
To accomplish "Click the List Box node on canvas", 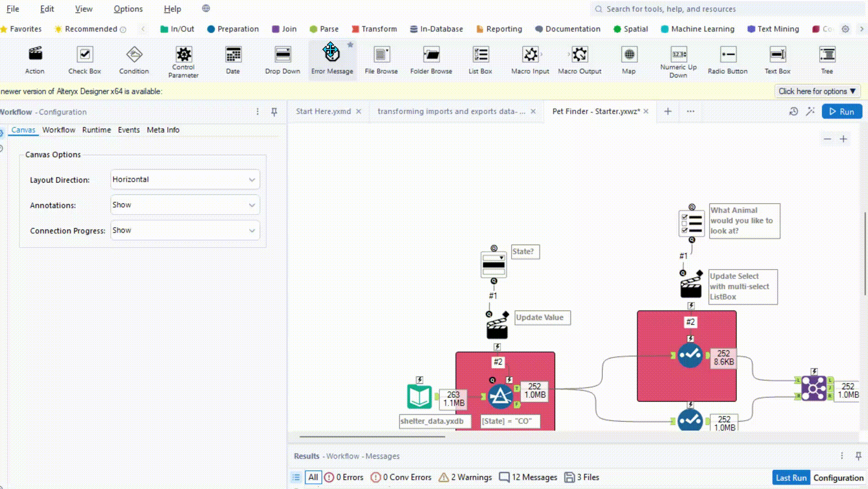I will tap(692, 223).
